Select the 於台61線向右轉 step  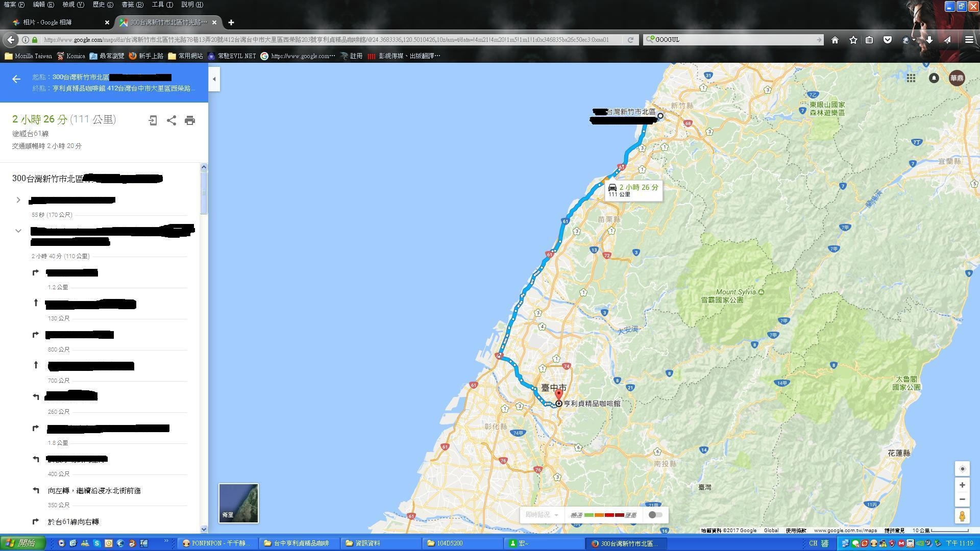[73, 522]
